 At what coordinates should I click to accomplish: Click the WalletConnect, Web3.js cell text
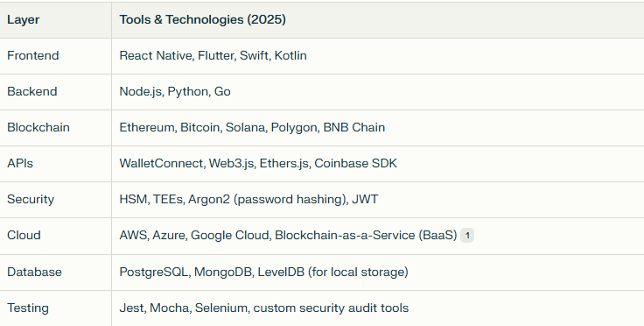pyautogui.click(x=258, y=163)
